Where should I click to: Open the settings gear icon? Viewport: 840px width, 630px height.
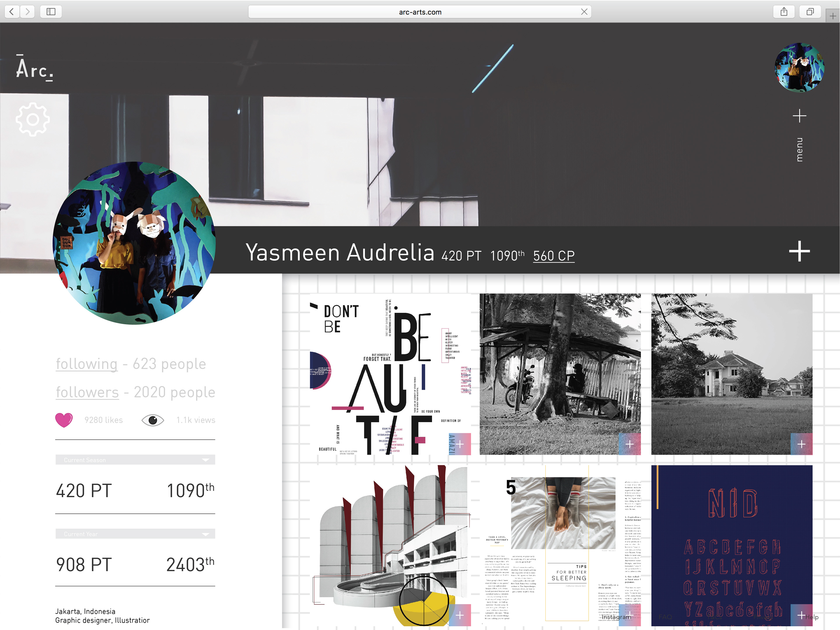point(33,119)
